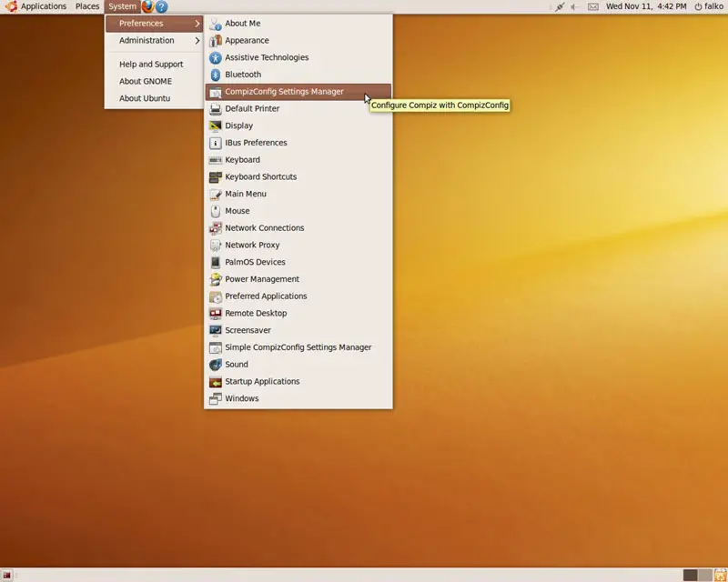728x582 pixels.
Task: Click the Bluetooth icon
Action: [215, 75]
